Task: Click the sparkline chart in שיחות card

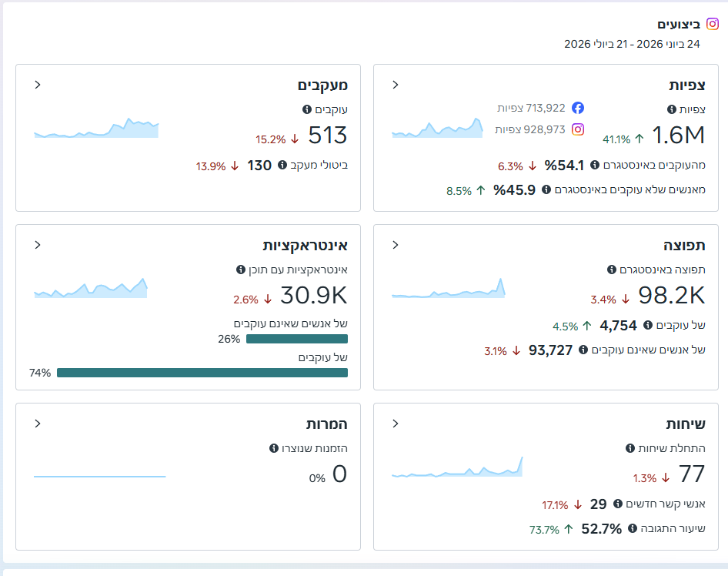Action: pos(457,467)
